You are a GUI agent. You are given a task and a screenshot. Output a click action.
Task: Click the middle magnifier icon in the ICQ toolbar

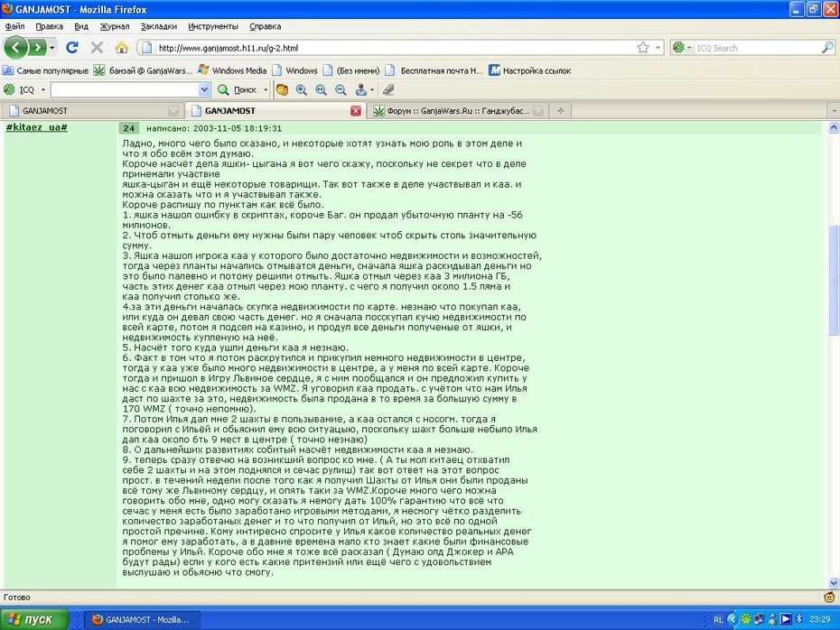(x=321, y=90)
